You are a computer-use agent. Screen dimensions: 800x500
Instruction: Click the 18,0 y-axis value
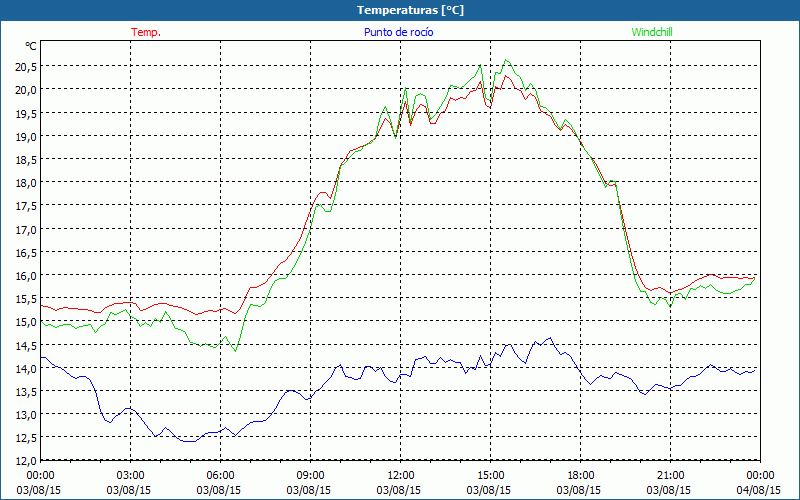click(x=27, y=182)
